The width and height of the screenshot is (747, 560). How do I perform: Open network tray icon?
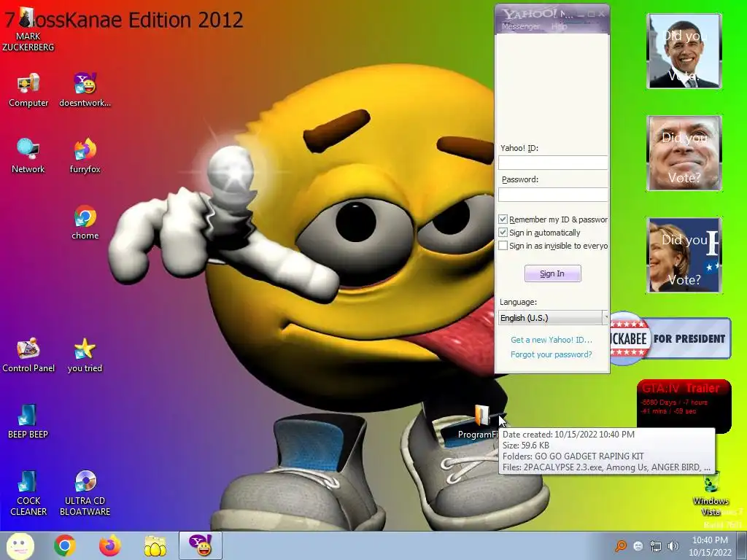pyautogui.click(x=656, y=546)
